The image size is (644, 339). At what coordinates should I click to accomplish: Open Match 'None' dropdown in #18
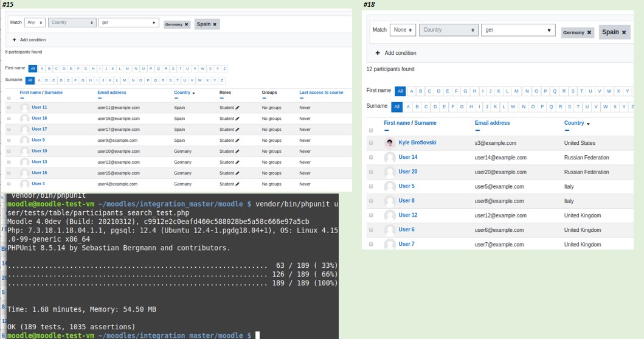click(403, 30)
